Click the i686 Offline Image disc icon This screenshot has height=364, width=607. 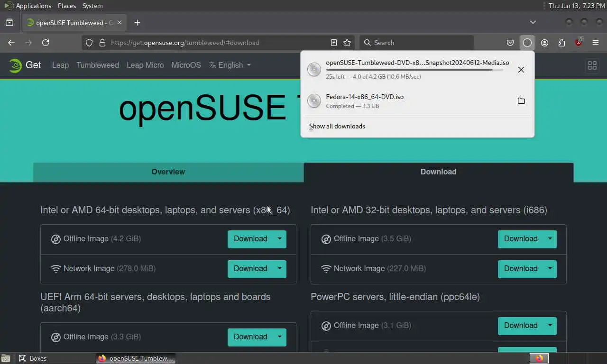pos(326,239)
